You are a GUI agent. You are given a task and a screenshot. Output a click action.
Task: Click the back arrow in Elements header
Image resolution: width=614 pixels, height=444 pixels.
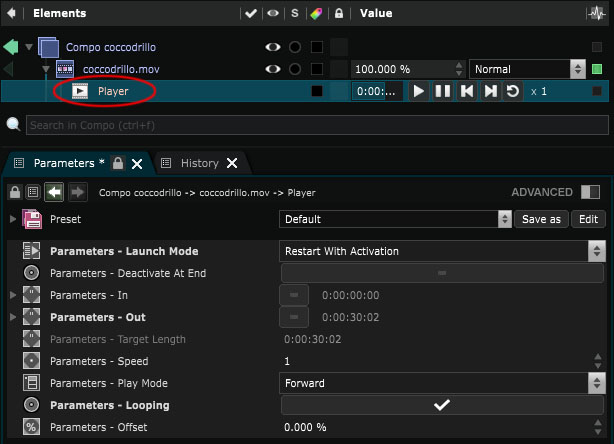pos(11,13)
